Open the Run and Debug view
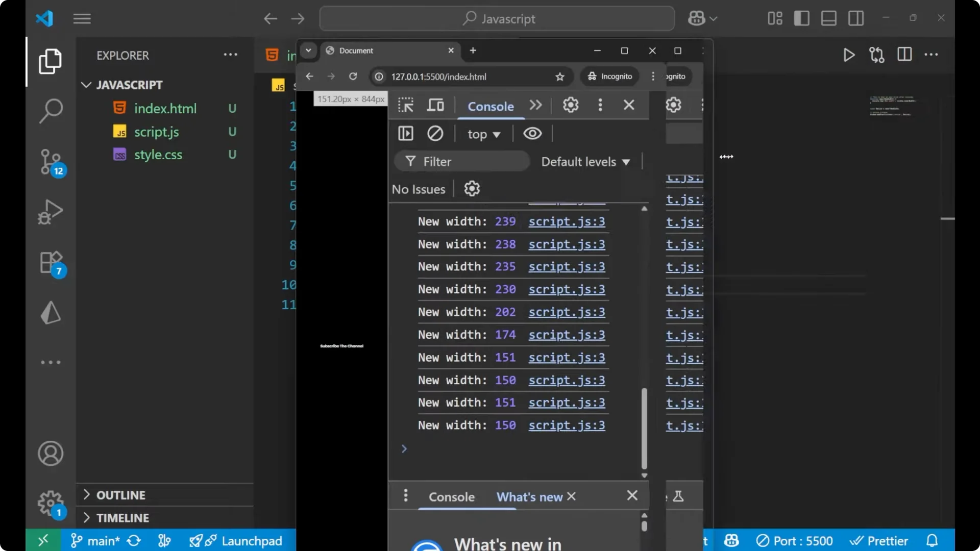Viewport: 980px width, 551px height. (x=51, y=212)
